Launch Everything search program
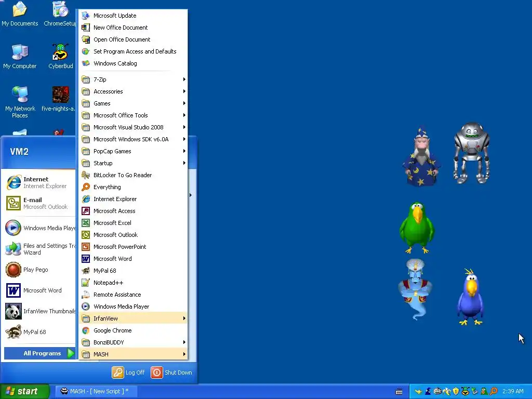Image resolution: width=532 pixels, height=399 pixels. pos(133,187)
